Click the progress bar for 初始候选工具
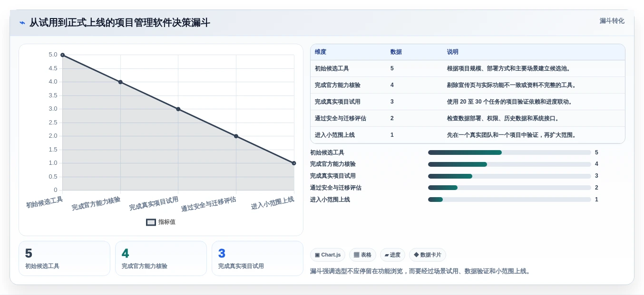Screen dimensions: 644x295 pos(509,152)
